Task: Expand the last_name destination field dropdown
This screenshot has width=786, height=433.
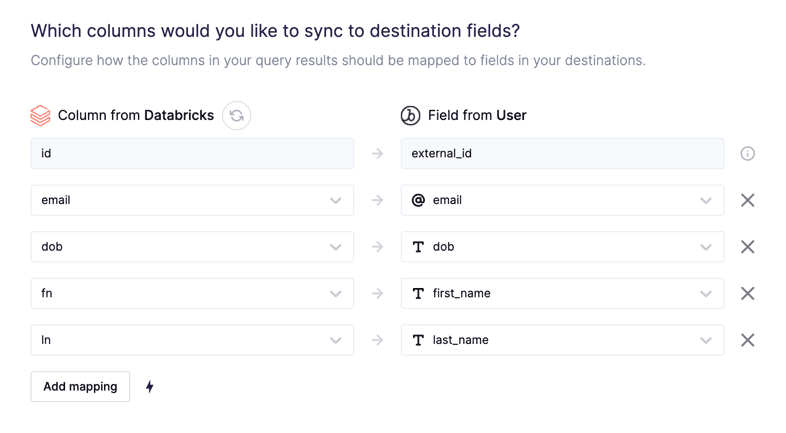Action: click(562, 340)
